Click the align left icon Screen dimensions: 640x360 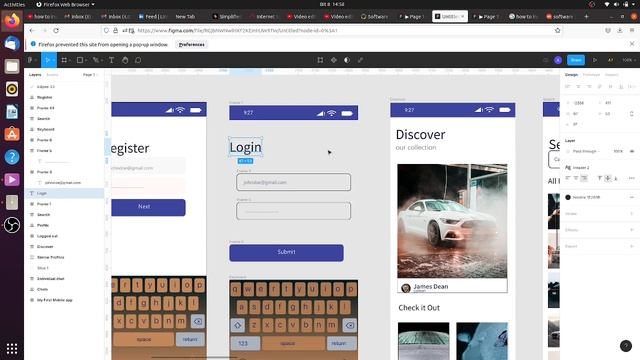[568, 87]
